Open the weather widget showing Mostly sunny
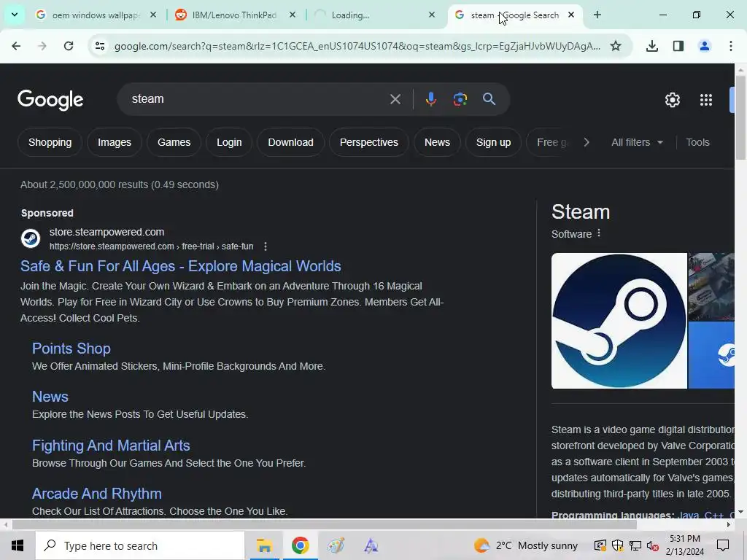747x560 pixels. [x=525, y=545]
